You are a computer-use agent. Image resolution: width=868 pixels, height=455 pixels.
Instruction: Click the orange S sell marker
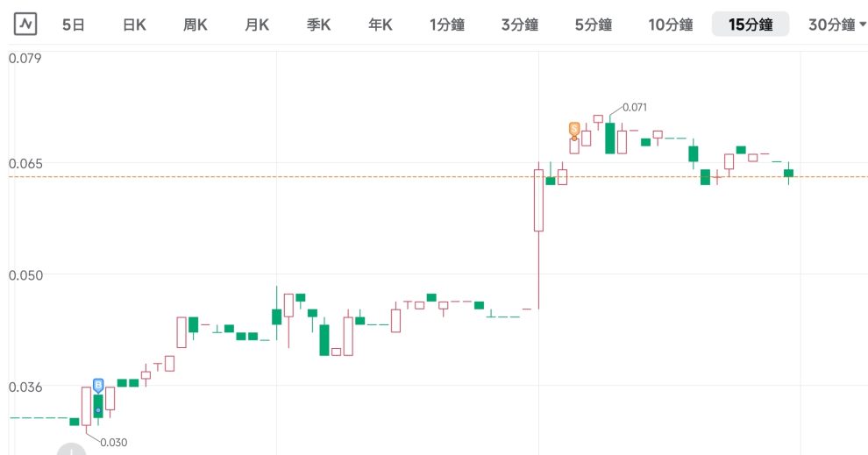[574, 129]
